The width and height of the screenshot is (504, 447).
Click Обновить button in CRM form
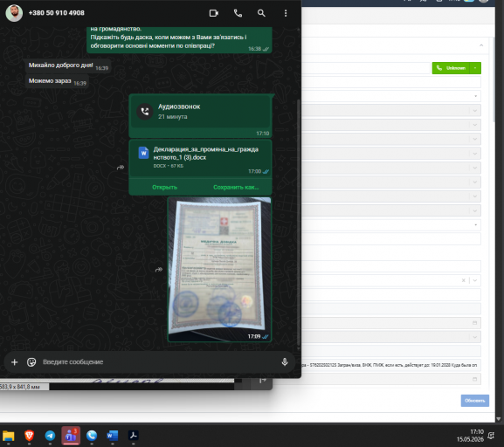point(475,401)
